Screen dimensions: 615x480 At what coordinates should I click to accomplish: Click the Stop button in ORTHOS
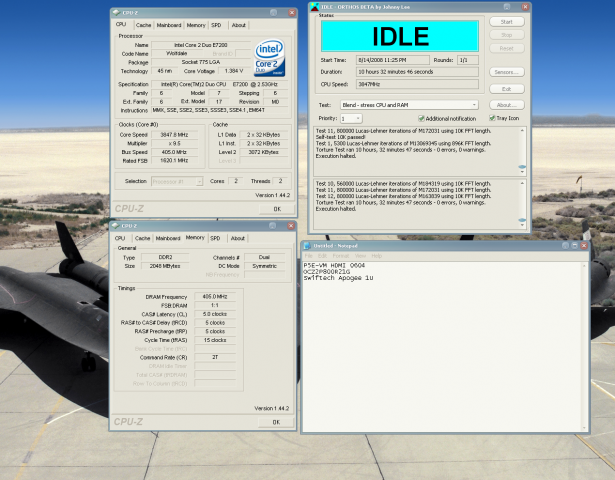(507, 35)
